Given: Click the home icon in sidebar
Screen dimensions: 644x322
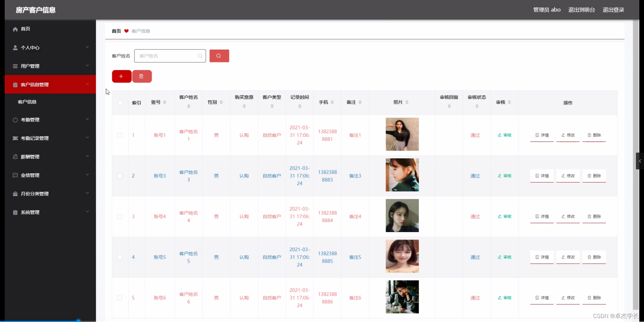Looking at the screenshot, I should coord(15,29).
